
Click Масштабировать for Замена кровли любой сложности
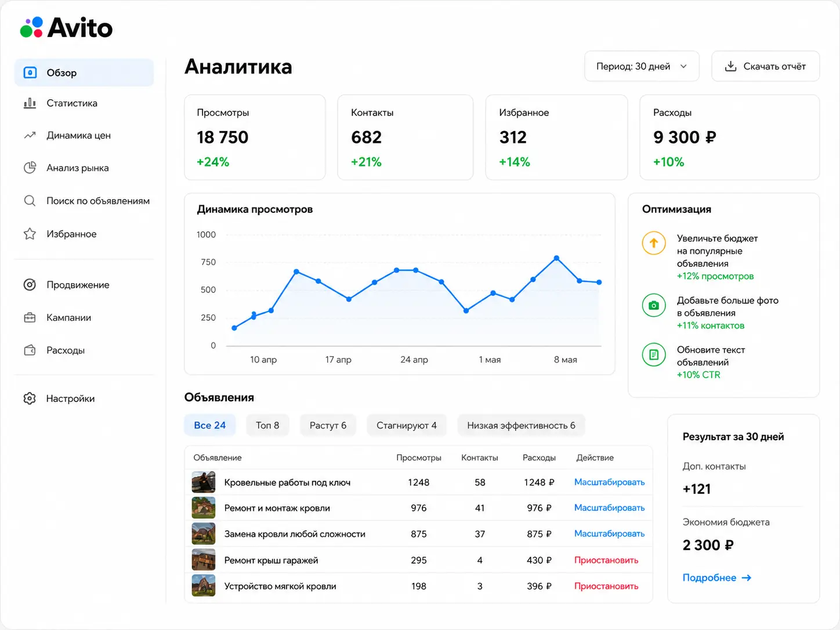coord(610,534)
